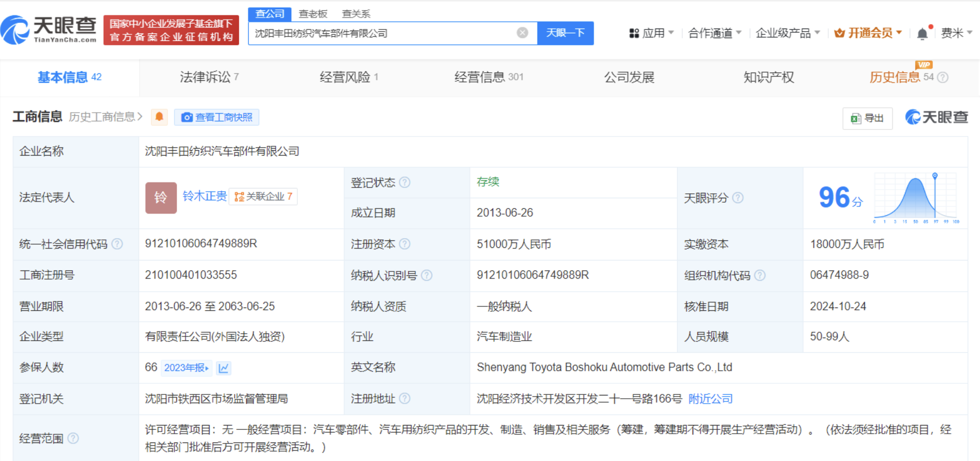Viewport: 980px width, 461px height.
Task: Click the notification bell in header
Action: 922,34
